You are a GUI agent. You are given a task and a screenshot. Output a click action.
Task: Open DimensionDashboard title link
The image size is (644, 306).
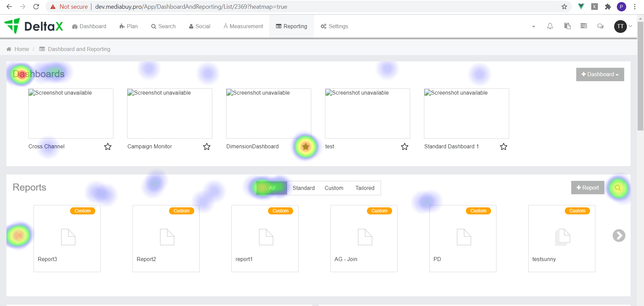tap(253, 146)
